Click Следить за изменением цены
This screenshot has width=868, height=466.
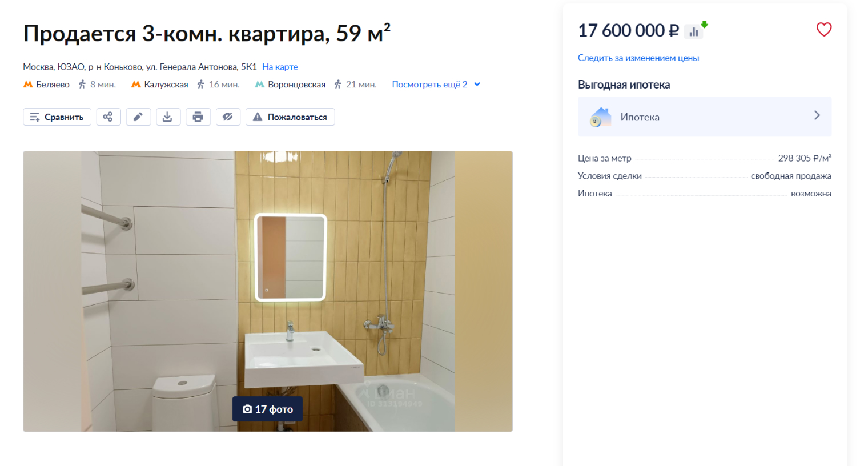pyautogui.click(x=638, y=58)
